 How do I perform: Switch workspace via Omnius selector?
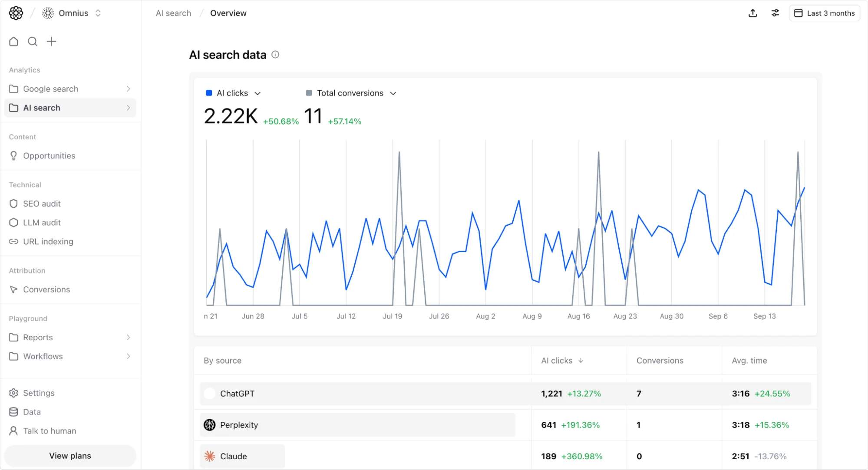pyautogui.click(x=74, y=13)
